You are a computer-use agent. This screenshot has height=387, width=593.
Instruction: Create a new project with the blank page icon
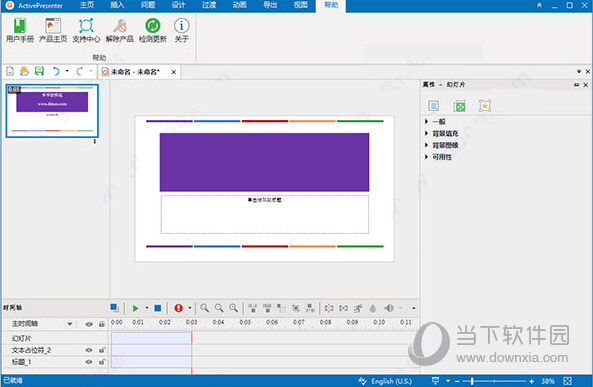tap(10, 71)
